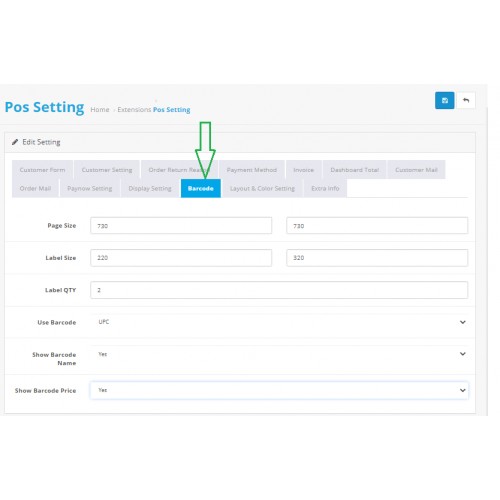500x500 pixels.
Task: Expand the Use Barcode dropdown
Action: click(x=279, y=322)
